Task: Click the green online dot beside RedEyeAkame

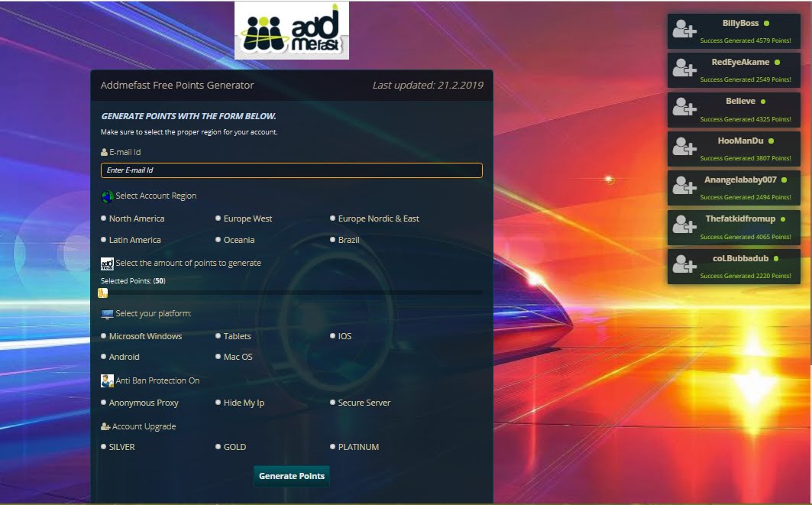Action: [x=777, y=62]
